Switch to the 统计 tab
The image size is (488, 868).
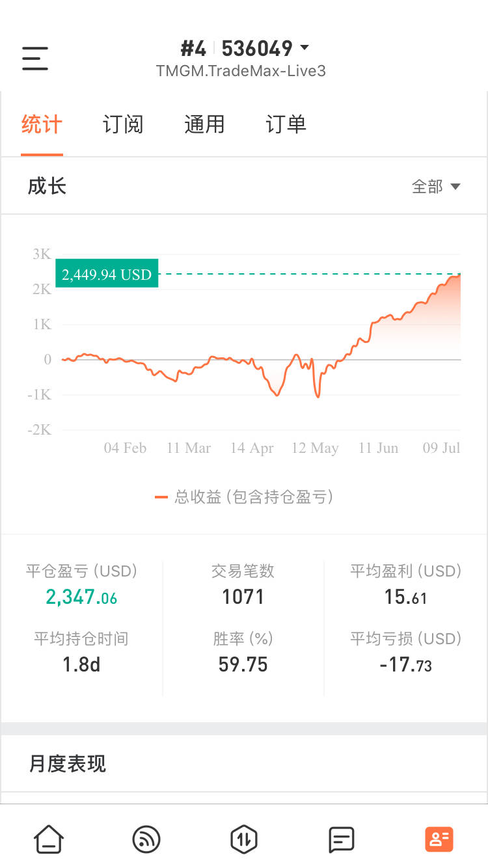pos(42,124)
